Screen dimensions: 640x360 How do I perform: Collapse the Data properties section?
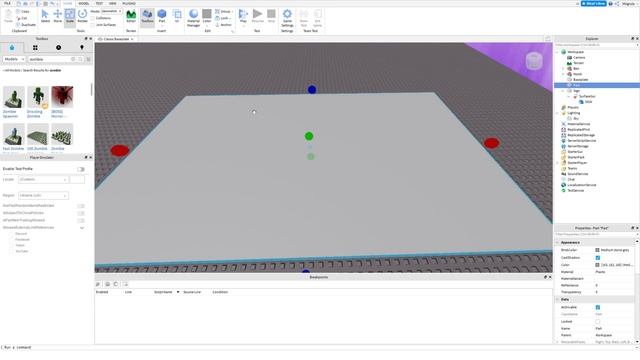pos(558,300)
